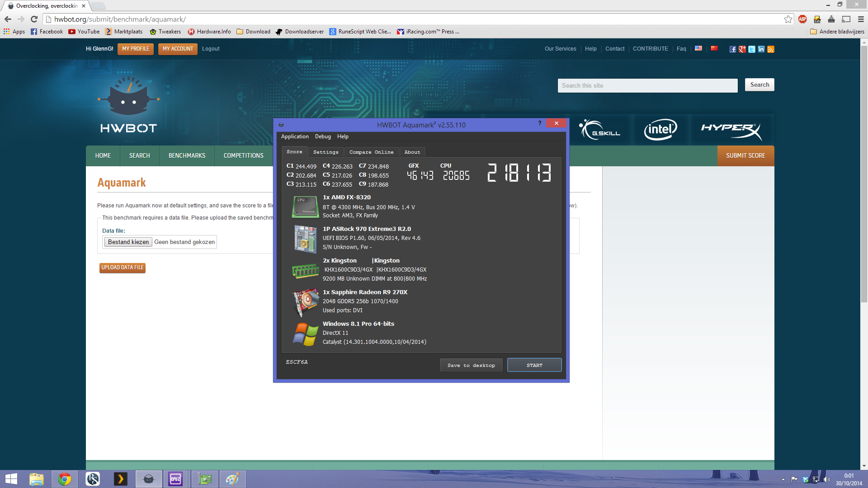Click the MY ACCOUNT button
The height and width of the screenshot is (488, 868).
coord(178,49)
